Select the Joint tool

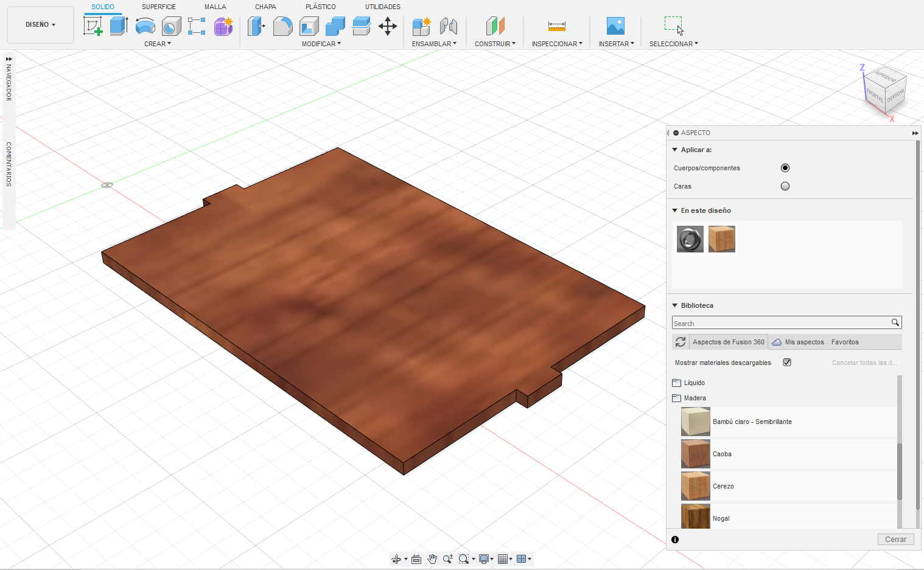(x=448, y=26)
